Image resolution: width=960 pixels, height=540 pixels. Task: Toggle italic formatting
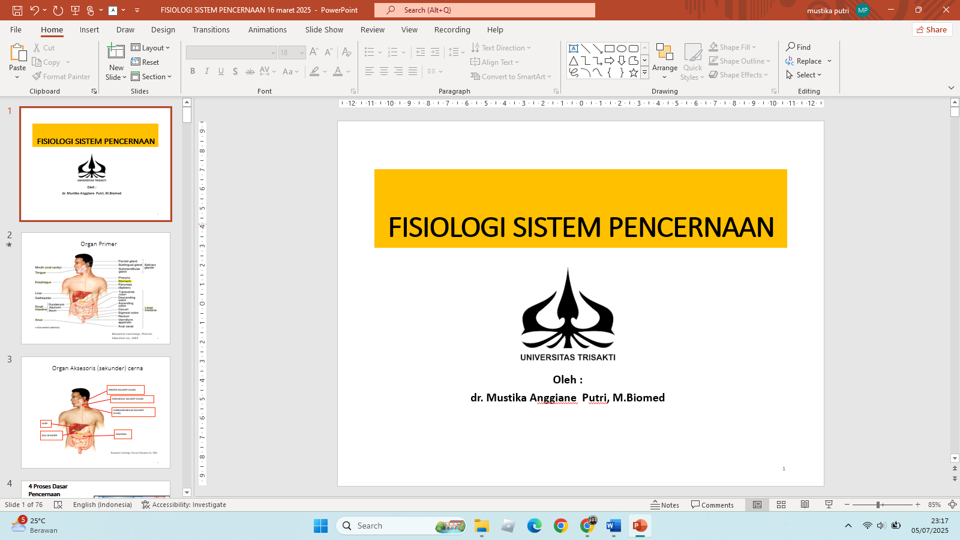pos(207,72)
